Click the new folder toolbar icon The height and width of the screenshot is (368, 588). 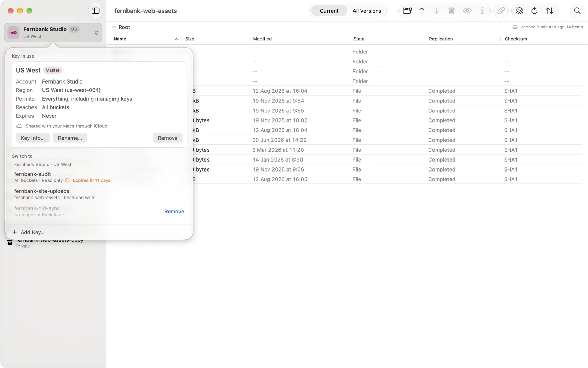[x=407, y=11]
